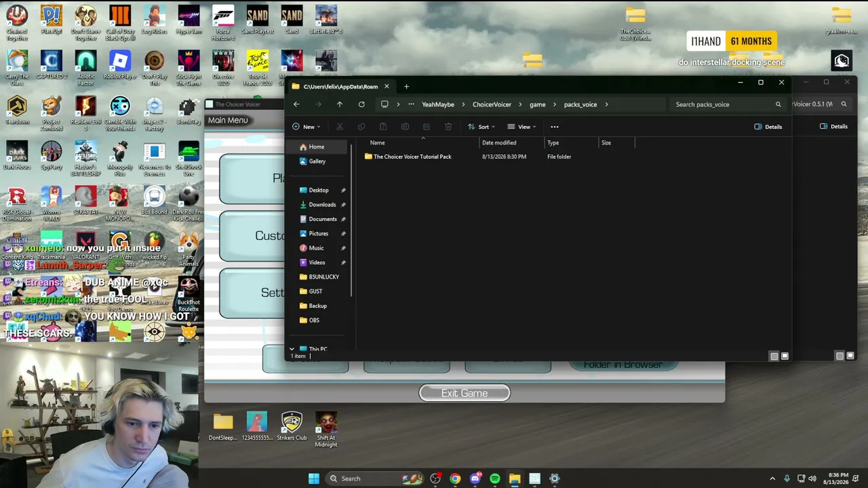This screenshot has height=488, width=868.
Task: Open the New dropdown
Action: tap(306, 127)
